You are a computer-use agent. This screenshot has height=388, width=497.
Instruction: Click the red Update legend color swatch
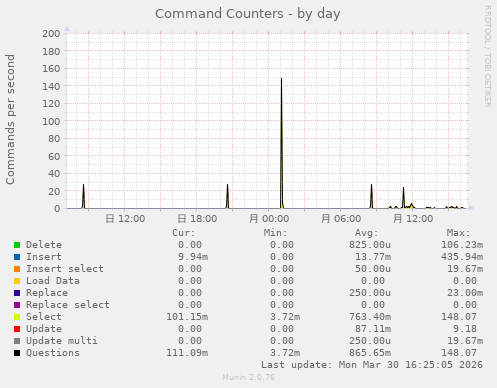click(x=17, y=329)
